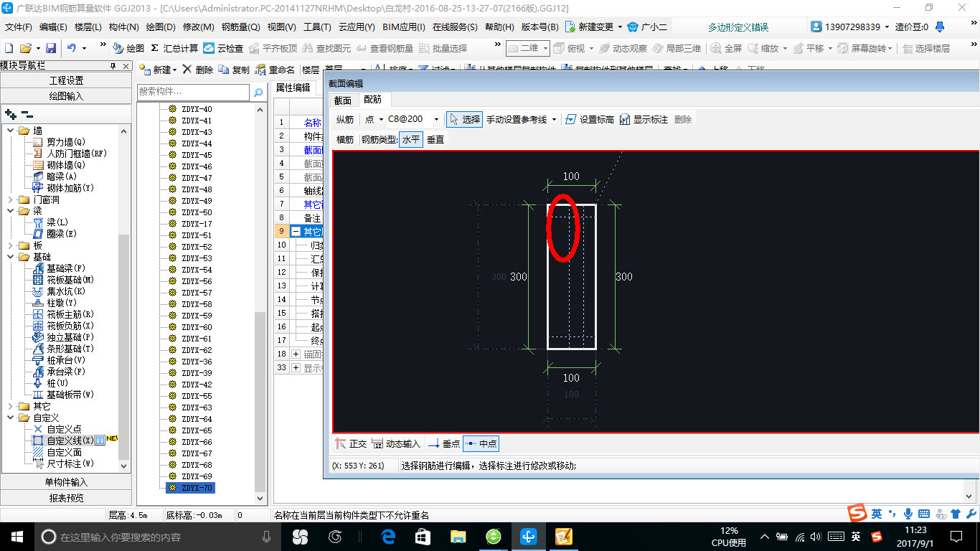Expand the 板 tree node
Viewport: 980px width, 551px height.
click(11, 245)
